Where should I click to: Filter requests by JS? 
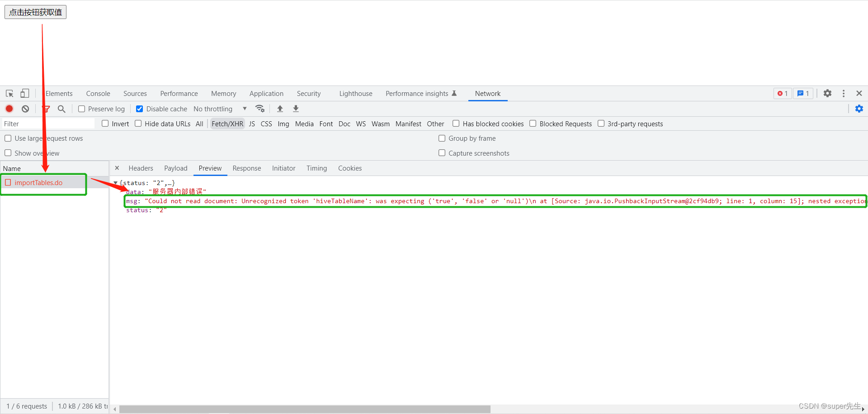(252, 124)
